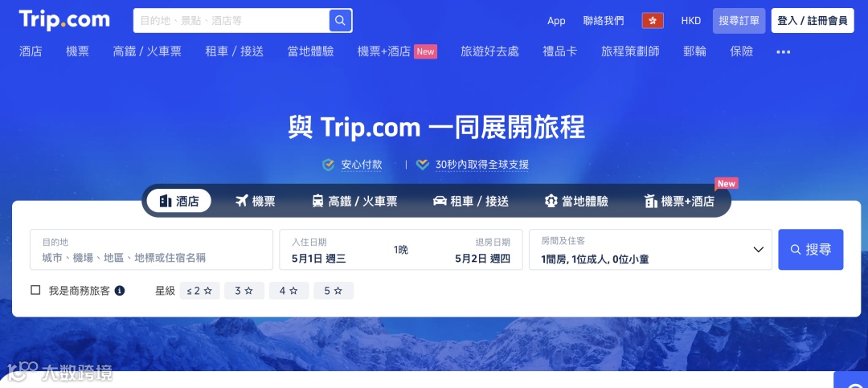Viewport: 868px width, 388px height.
Task: Click the blue 搜尋 search button
Action: click(x=810, y=250)
